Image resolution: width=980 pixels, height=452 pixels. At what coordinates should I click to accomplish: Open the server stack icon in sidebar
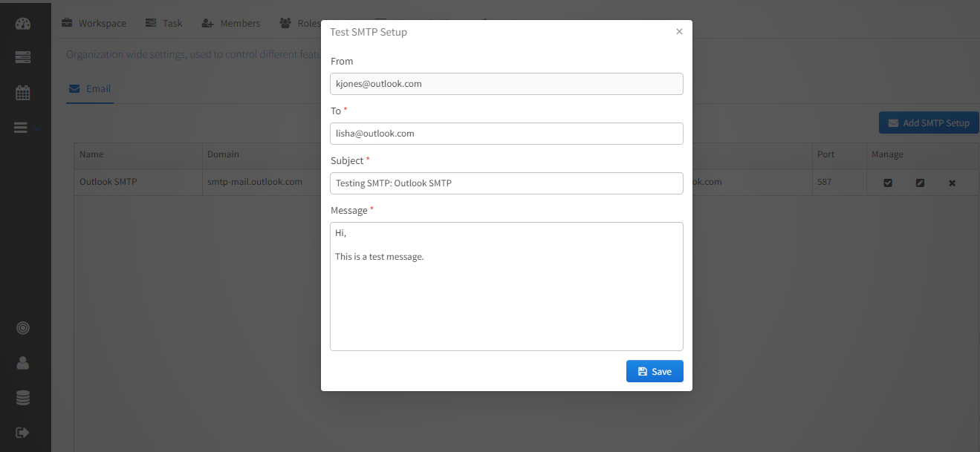(x=22, y=57)
